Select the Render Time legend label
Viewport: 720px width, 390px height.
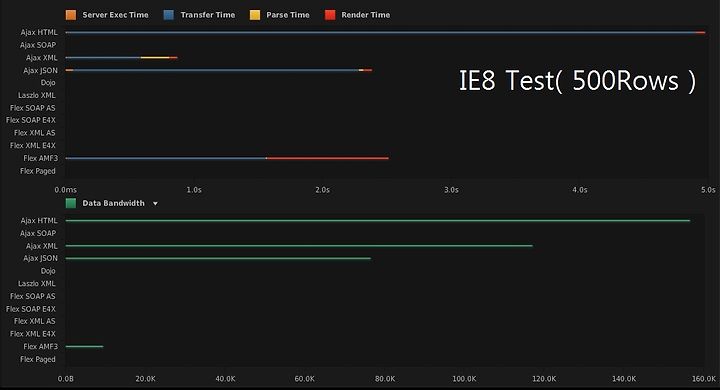click(366, 15)
